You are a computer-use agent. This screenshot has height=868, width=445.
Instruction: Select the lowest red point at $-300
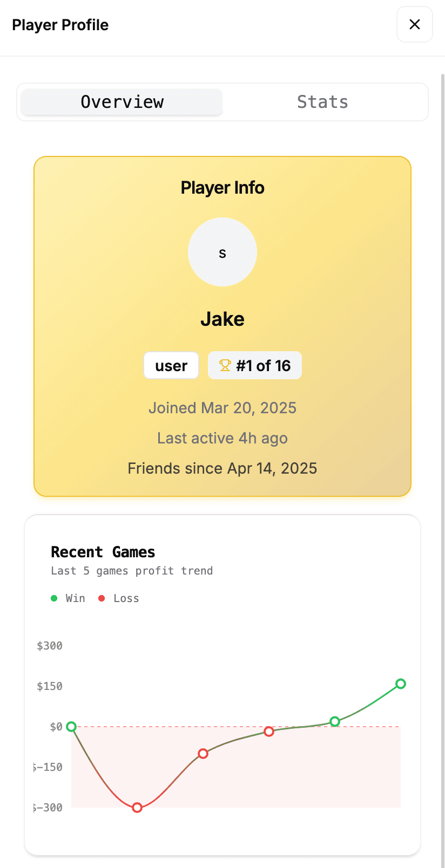pyautogui.click(x=137, y=808)
